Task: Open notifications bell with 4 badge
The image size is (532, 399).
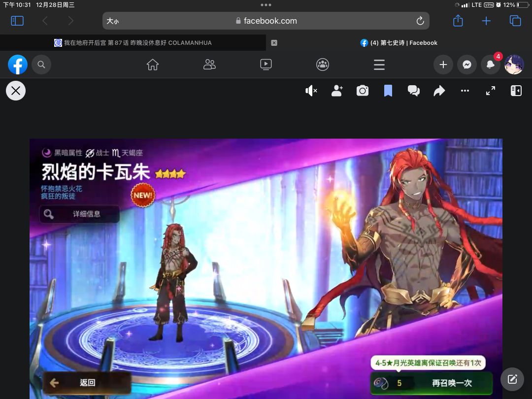Action: tap(491, 65)
